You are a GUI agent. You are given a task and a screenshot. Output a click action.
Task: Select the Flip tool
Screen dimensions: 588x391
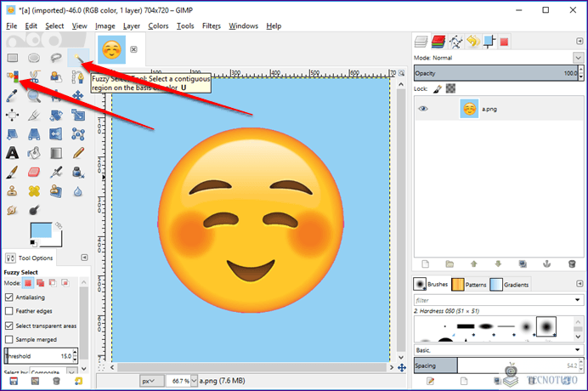[x=56, y=134]
